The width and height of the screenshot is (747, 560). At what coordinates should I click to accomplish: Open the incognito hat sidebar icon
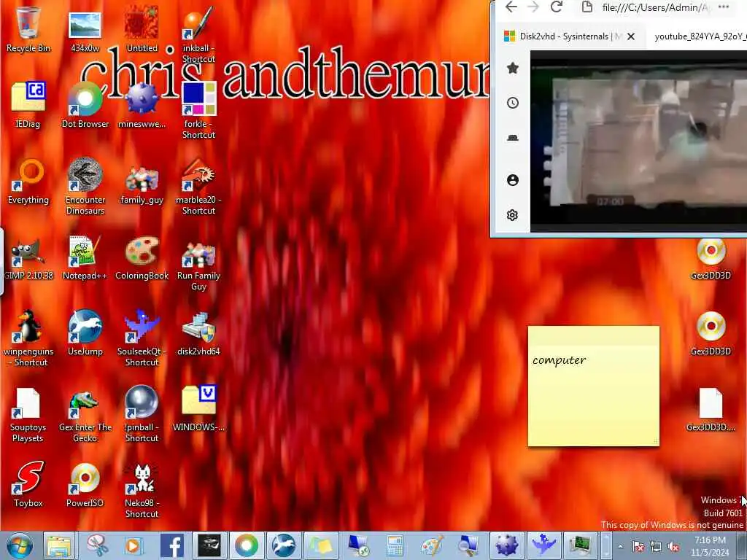tap(513, 138)
